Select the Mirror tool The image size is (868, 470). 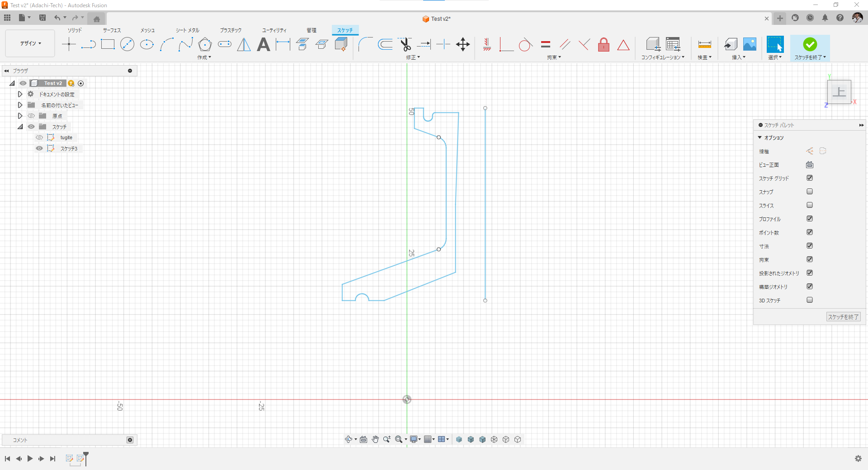point(244,44)
